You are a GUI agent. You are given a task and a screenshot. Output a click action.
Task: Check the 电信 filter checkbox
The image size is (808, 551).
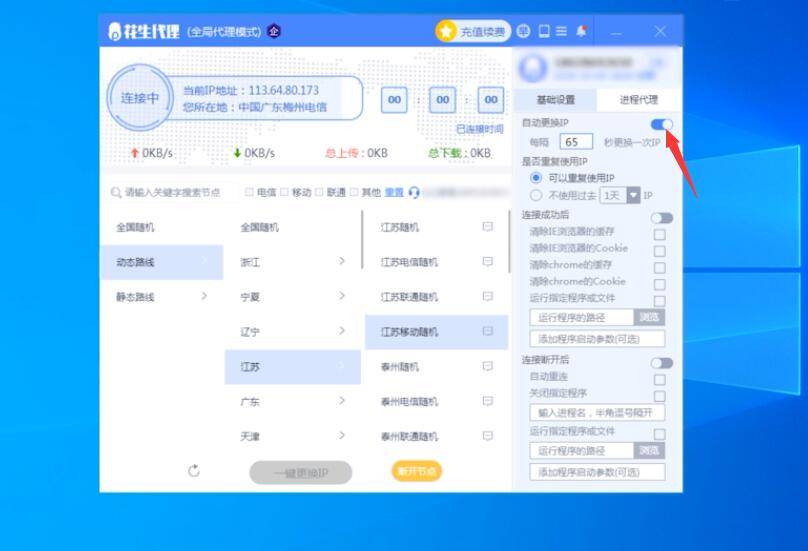click(249, 192)
